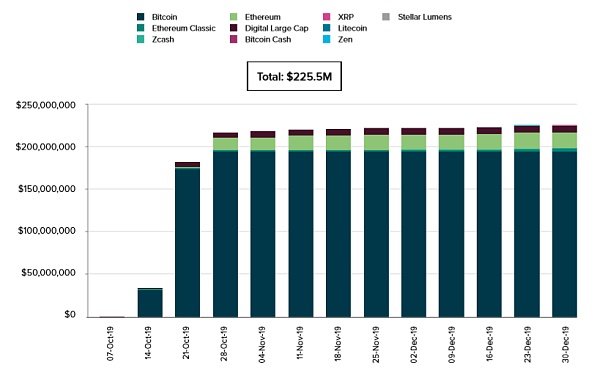Click the 21-Oct-19 Bitcoin bar segment

(x=188, y=243)
